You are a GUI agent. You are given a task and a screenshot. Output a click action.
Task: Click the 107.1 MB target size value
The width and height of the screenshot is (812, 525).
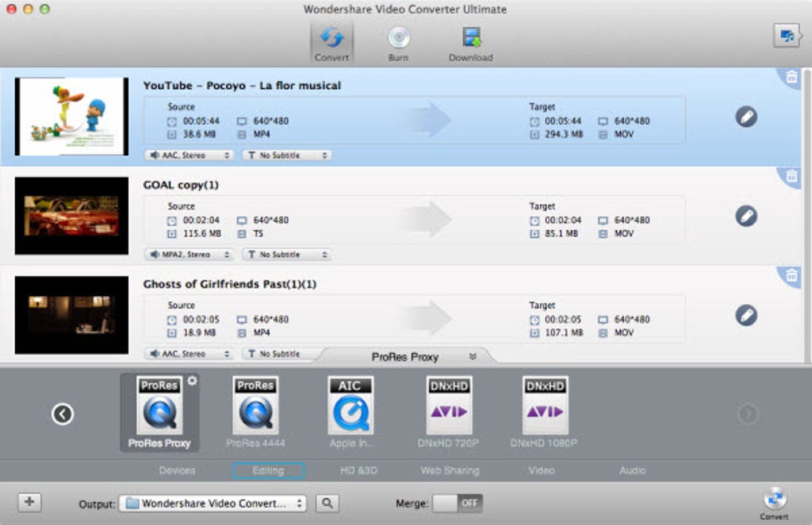[564, 333]
